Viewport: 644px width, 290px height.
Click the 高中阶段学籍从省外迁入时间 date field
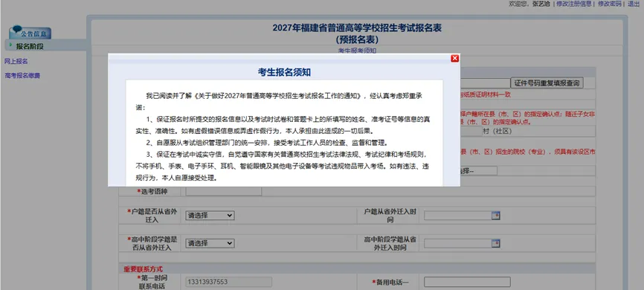[458, 244]
